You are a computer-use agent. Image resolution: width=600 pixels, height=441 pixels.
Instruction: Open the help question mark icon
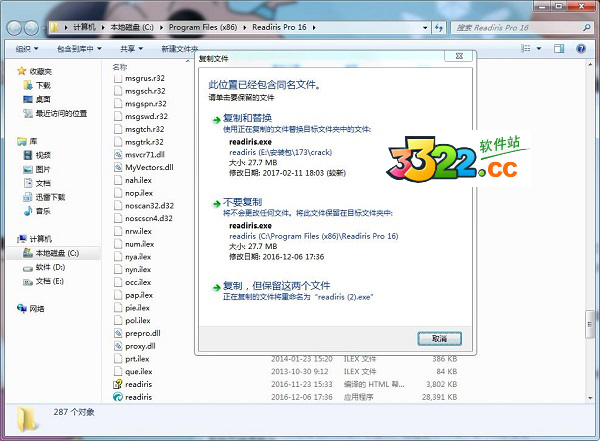(580, 49)
